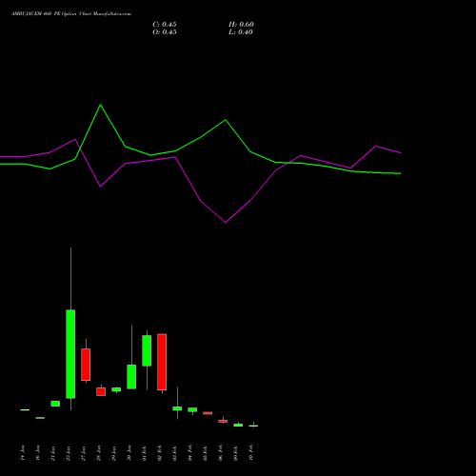Click the small green candle for 29 Jan
This screenshot has width=476, height=476.
[116, 389]
